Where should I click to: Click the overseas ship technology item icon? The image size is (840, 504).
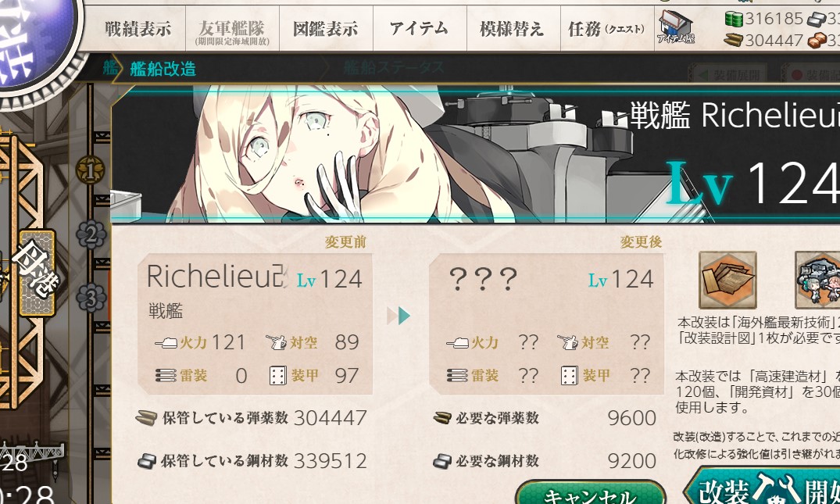[818, 280]
